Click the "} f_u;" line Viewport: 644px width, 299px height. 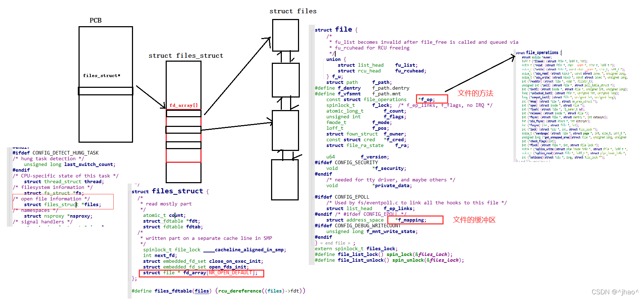click(335, 76)
